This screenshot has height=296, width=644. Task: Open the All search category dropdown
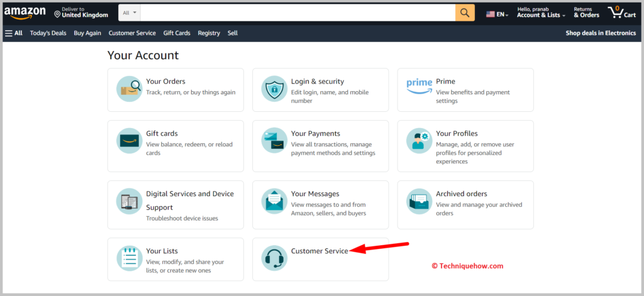click(130, 13)
